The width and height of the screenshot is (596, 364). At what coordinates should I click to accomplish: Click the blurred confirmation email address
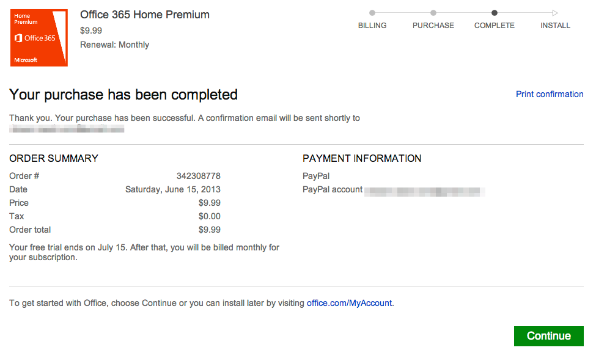click(x=67, y=129)
